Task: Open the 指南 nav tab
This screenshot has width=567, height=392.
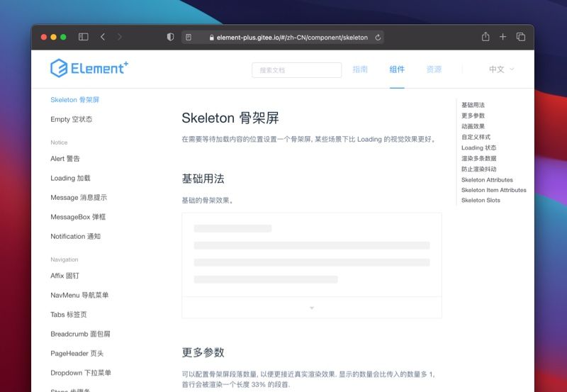Action: coord(360,69)
